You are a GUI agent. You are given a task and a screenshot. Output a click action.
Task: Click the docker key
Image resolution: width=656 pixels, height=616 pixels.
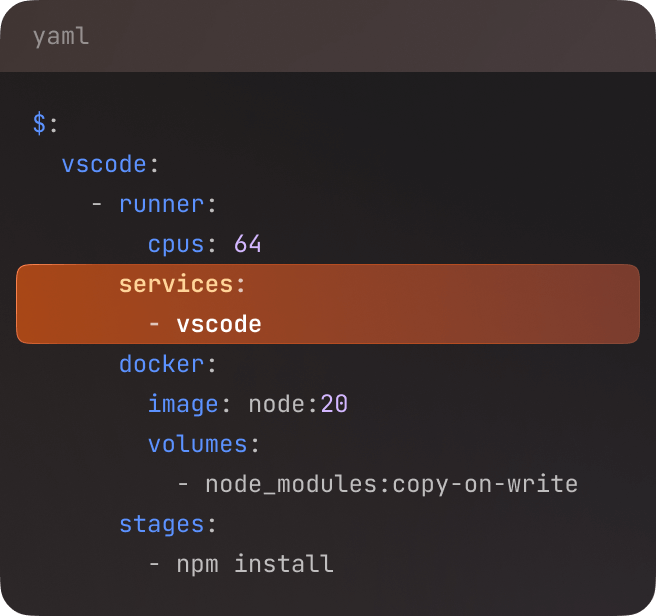pos(161,364)
